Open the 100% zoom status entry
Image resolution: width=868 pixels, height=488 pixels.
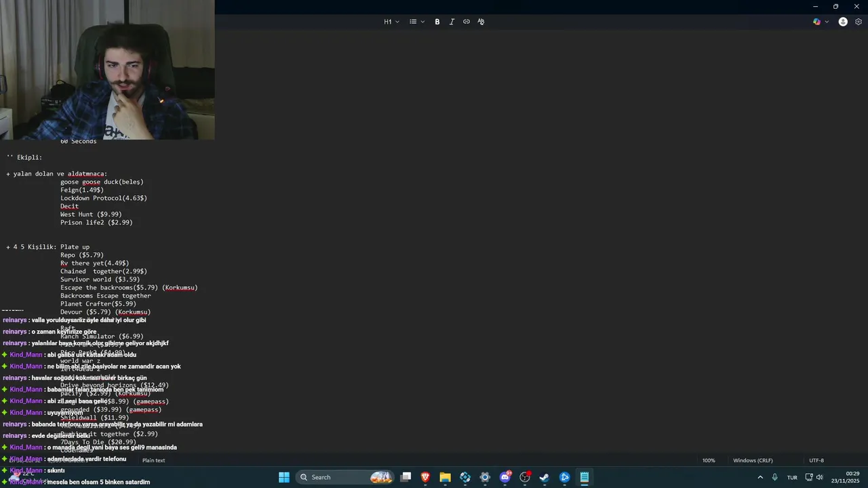click(x=709, y=460)
